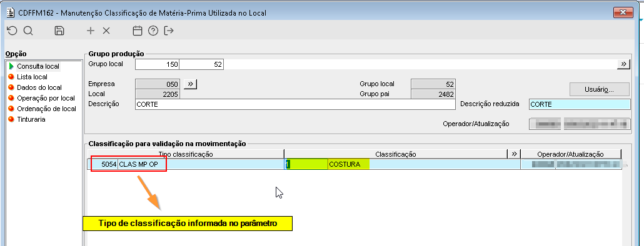Click the Usuário... button
Image resolution: width=644 pixels, height=246 pixels.
[x=599, y=89]
